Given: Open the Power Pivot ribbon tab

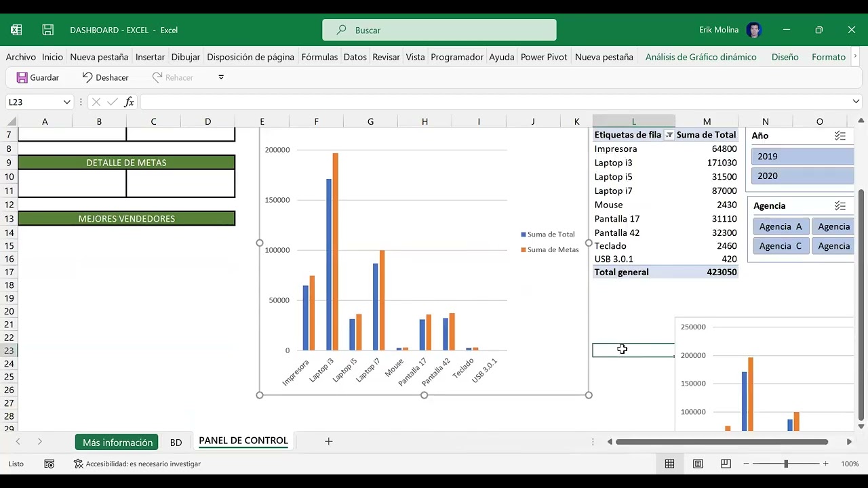Looking at the screenshot, I should click(x=544, y=57).
